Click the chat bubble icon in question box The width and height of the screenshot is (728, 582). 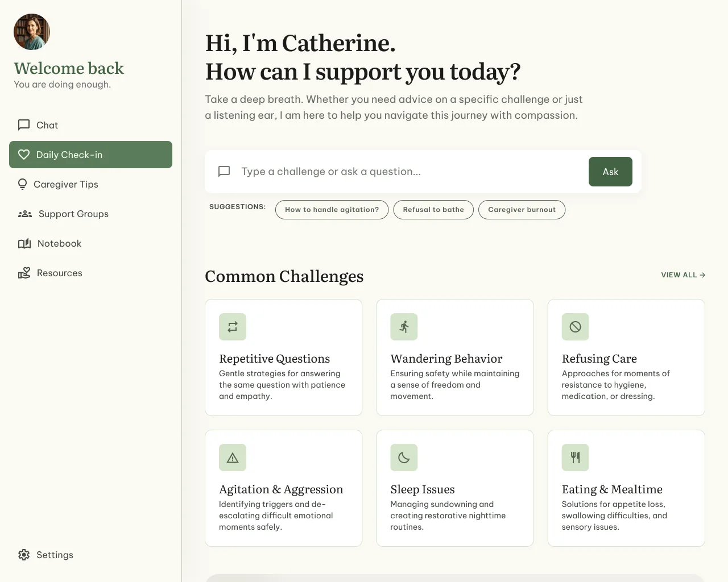[x=224, y=172]
